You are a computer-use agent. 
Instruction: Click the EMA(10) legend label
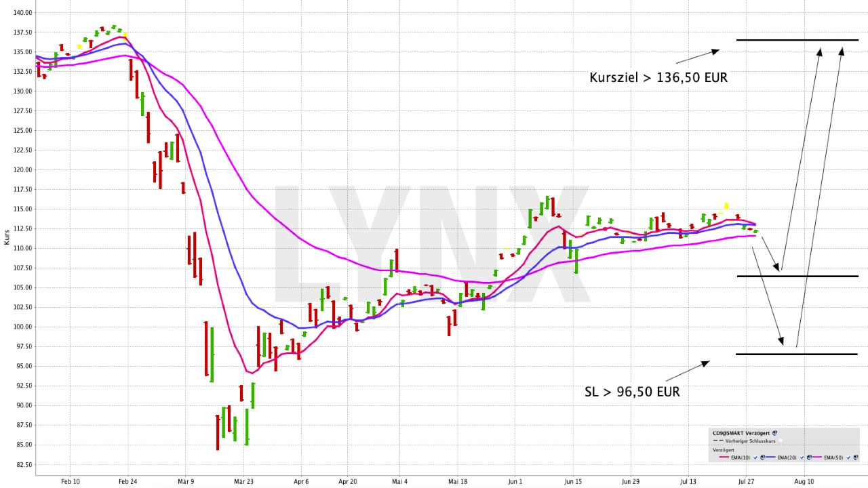pyautogui.click(x=741, y=457)
